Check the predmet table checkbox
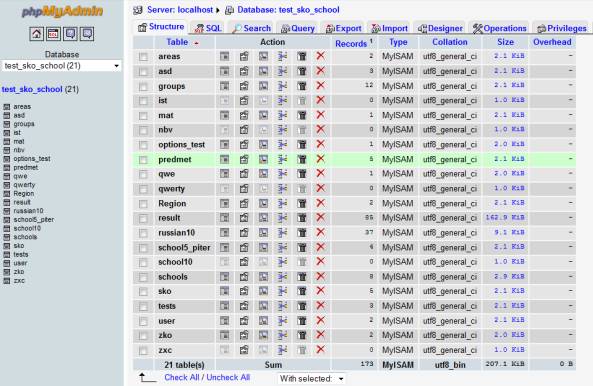593x386 pixels. (143, 160)
